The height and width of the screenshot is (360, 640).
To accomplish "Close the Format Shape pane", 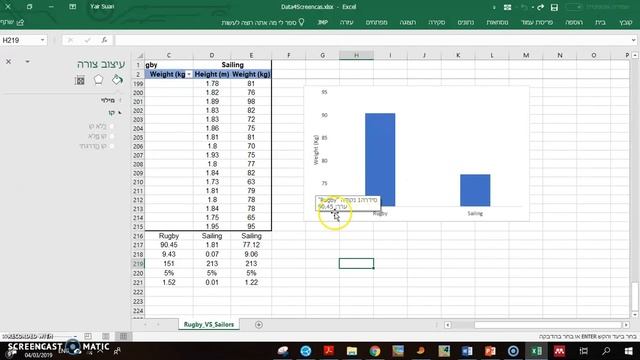I will point(8,62).
